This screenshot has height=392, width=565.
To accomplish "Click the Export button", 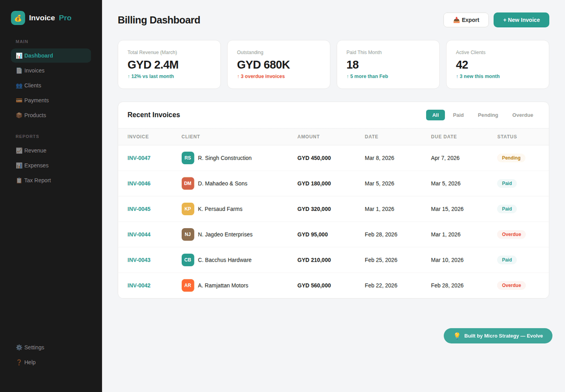I will click(466, 20).
